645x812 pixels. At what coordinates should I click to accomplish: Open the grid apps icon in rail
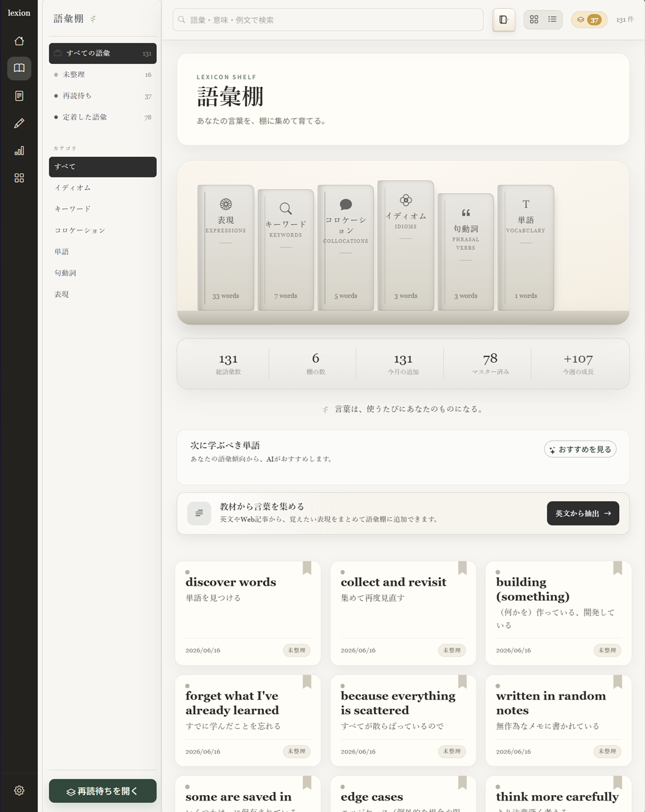19,178
